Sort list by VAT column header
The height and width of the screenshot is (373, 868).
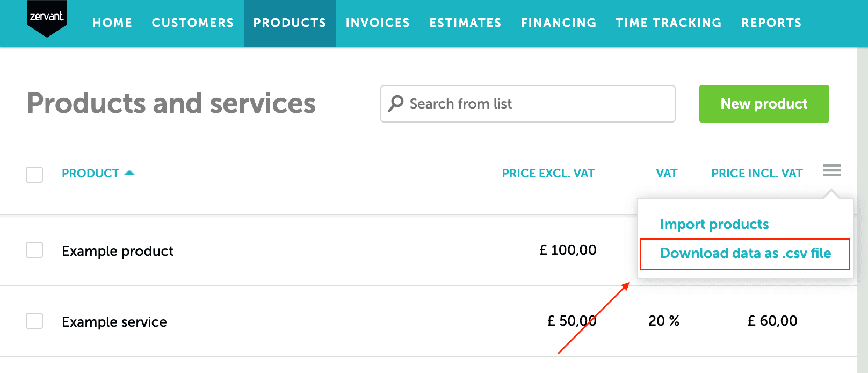pos(667,173)
